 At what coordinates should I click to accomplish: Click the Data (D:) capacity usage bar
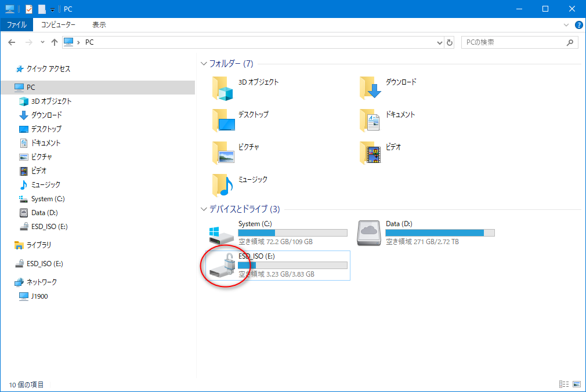point(440,233)
